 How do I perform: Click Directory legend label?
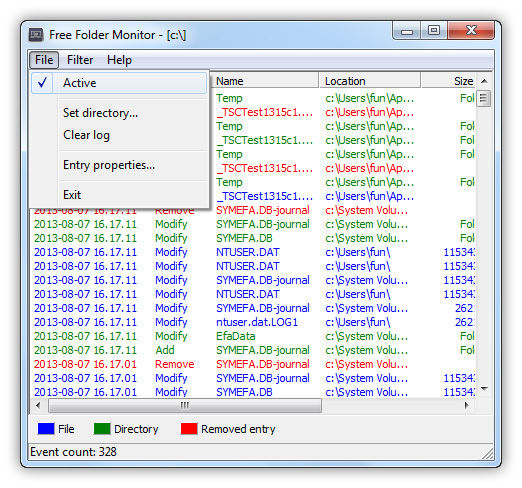pos(136,429)
